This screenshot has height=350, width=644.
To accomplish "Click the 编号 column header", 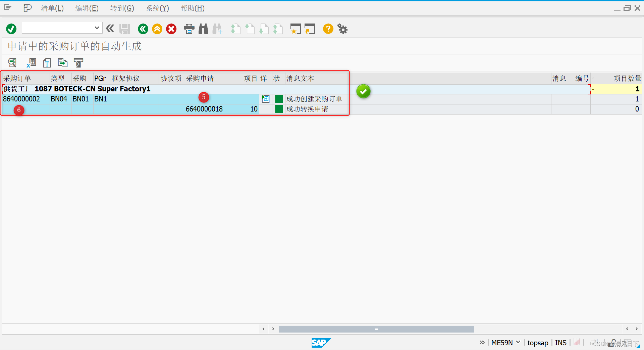I will click(x=582, y=78).
